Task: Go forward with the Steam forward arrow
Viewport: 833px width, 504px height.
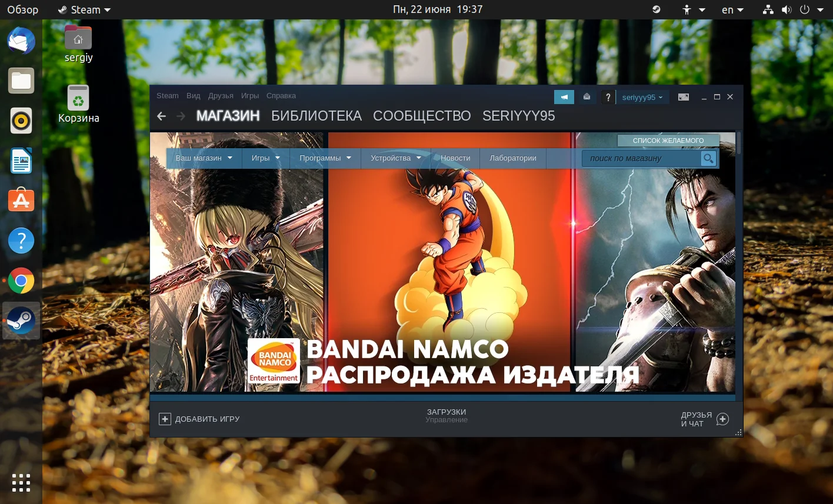Action: [181, 116]
